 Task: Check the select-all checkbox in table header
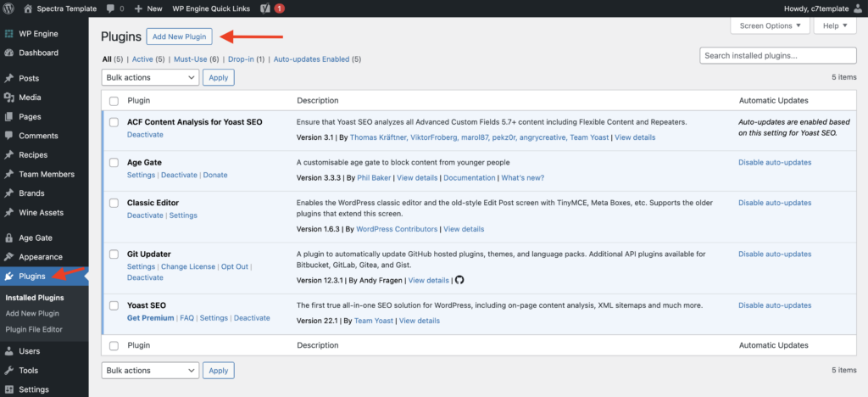(x=114, y=101)
